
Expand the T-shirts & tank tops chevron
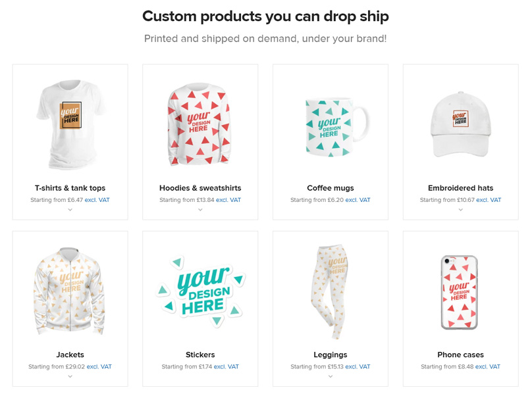click(x=70, y=210)
